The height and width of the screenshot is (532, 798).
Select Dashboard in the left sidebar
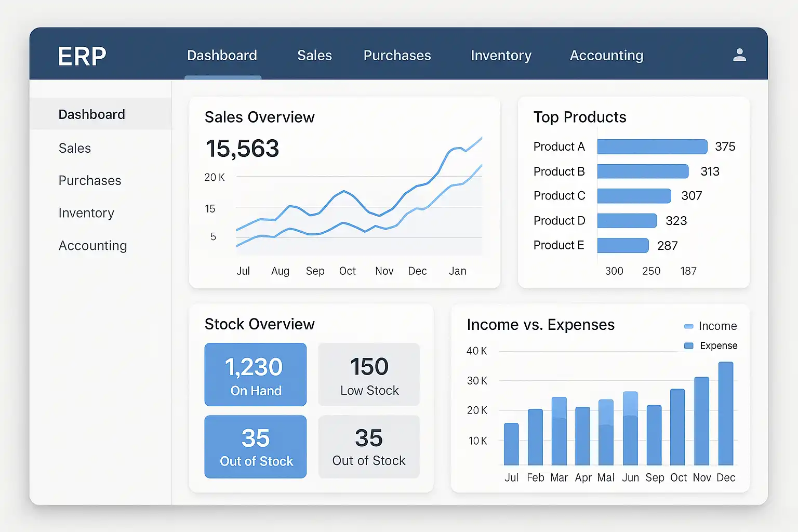point(92,114)
